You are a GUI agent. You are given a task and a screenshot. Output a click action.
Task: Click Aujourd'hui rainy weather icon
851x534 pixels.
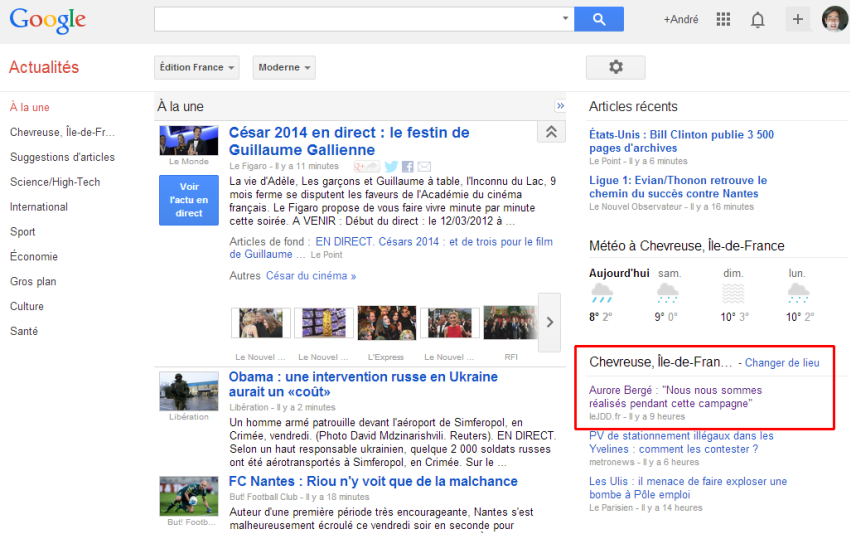[x=602, y=293]
